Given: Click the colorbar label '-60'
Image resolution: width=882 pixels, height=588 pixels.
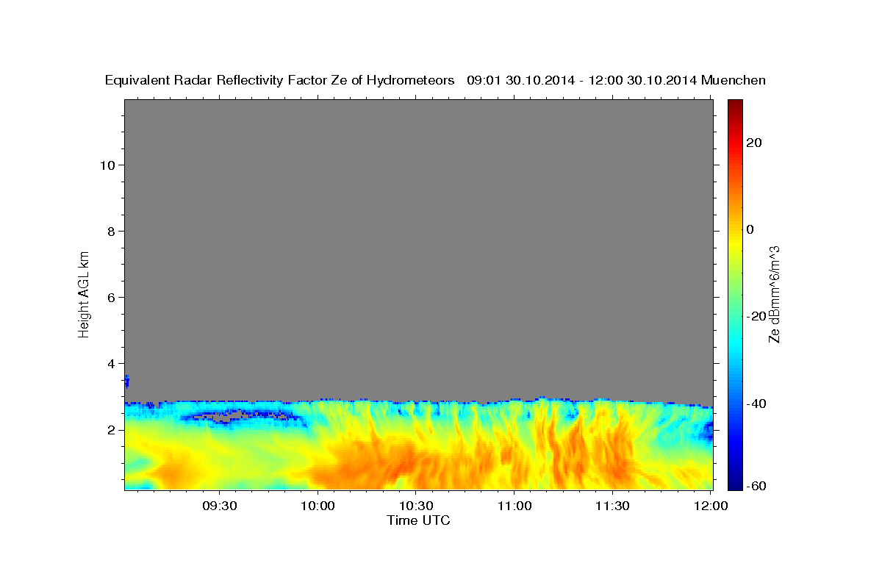Looking at the screenshot, I should pos(756,485).
